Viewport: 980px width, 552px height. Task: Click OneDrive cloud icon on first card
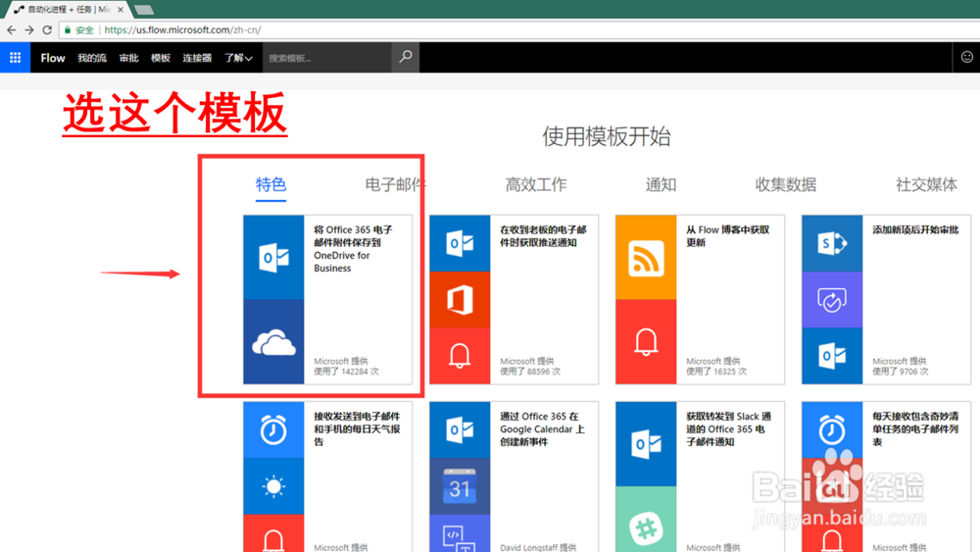point(273,342)
